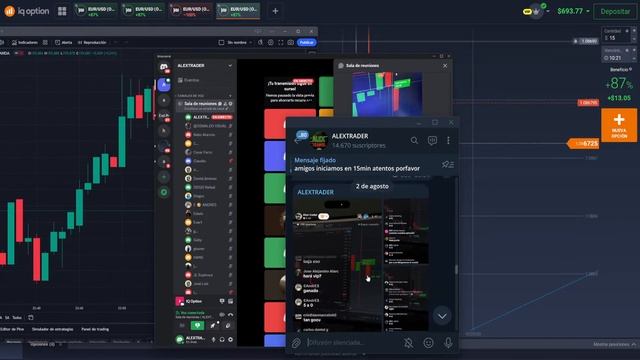Open the IQ Option grid menu icon
Viewport: 640px width, 360px height.
(62, 11)
